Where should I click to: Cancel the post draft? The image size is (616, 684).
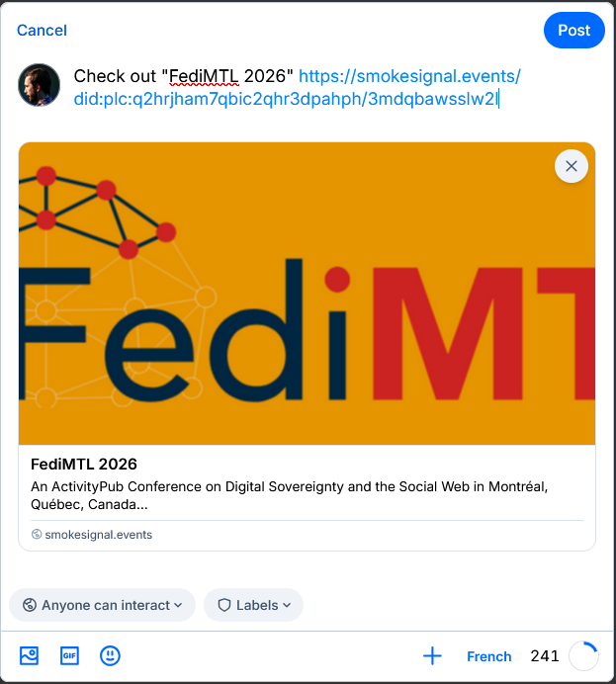click(42, 31)
